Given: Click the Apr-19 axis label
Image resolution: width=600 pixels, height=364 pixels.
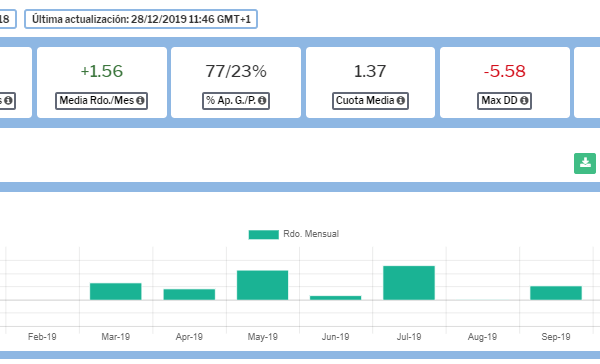Looking at the screenshot, I should click(189, 337).
